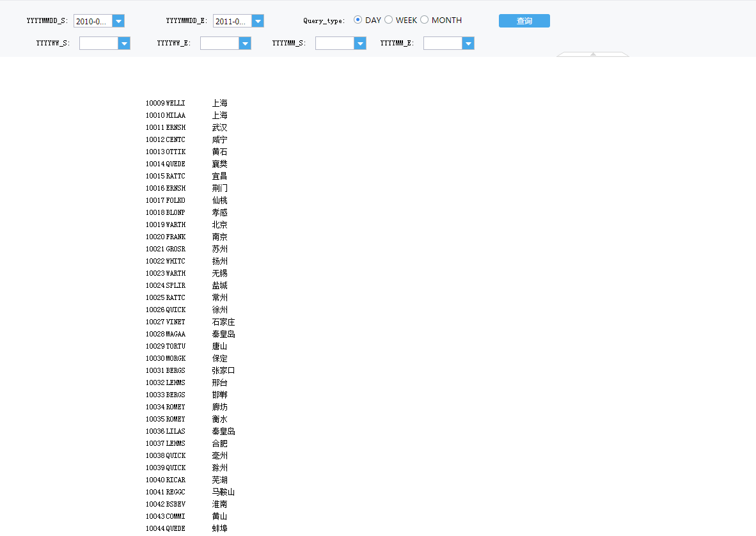Viewport: 756px width, 536px height.
Task: Select the row 10018 BLONP
Action: pos(187,212)
